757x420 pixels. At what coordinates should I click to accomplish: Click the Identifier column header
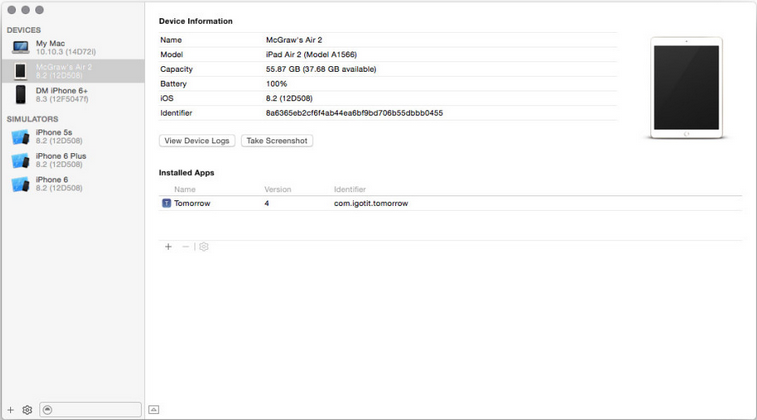[350, 189]
